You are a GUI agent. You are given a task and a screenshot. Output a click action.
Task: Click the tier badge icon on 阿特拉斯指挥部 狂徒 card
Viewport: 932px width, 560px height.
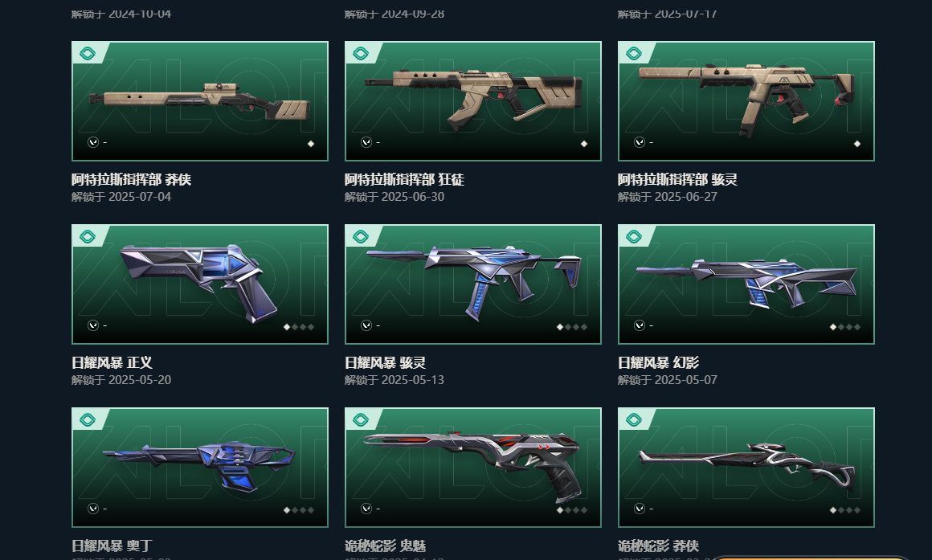pyautogui.click(x=361, y=54)
